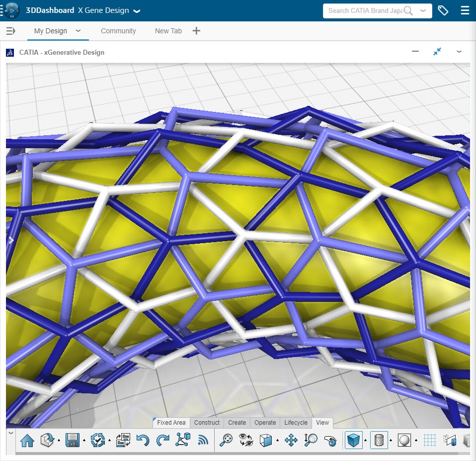This screenshot has width=476, height=461.
Task: Switch to the View tab
Action: [x=322, y=422]
